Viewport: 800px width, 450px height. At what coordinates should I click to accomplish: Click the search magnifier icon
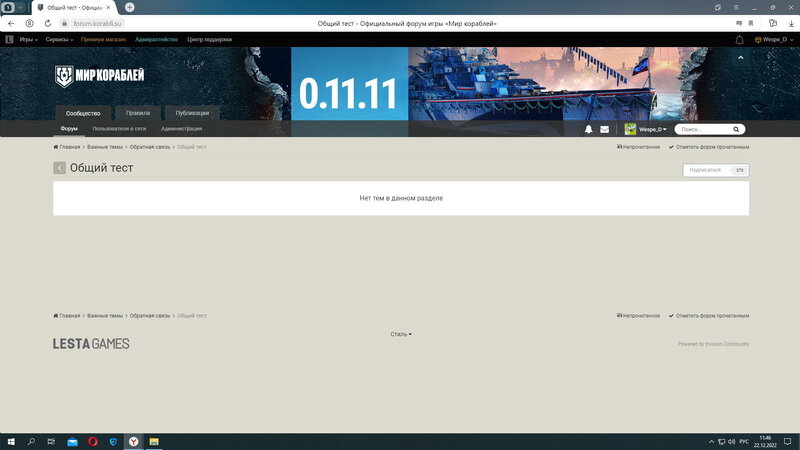(736, 129)
